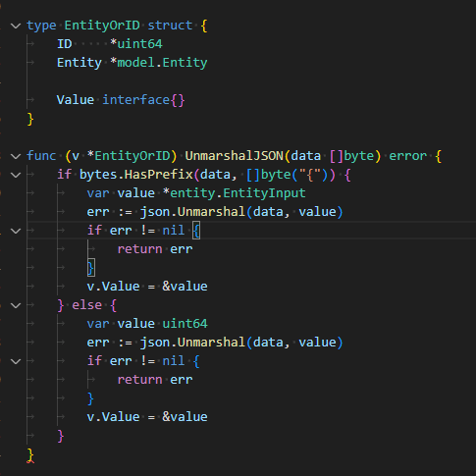Click 'var value uint64' declaration
This screenshot has width=476, height=476.
147,324
